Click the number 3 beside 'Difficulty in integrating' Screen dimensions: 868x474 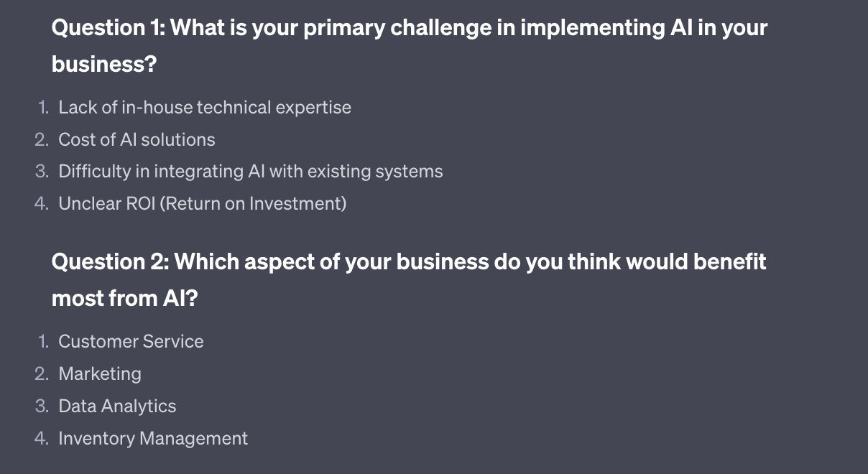tap(42, 172)
